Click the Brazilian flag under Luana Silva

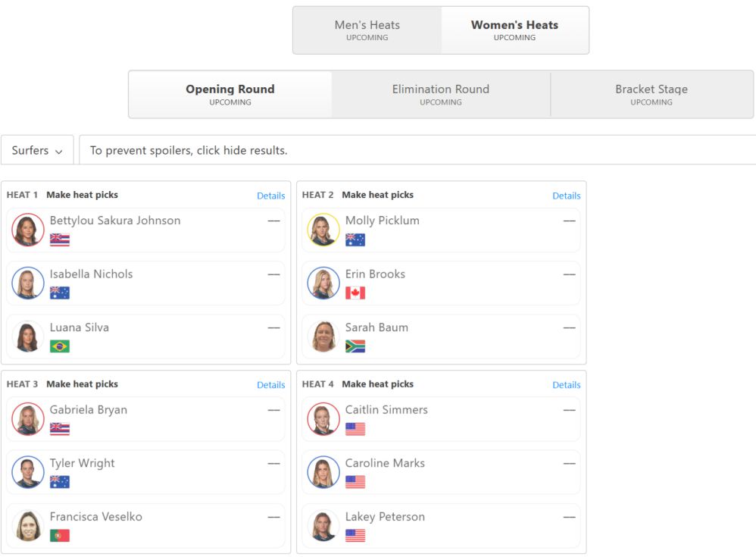[60, 346]
